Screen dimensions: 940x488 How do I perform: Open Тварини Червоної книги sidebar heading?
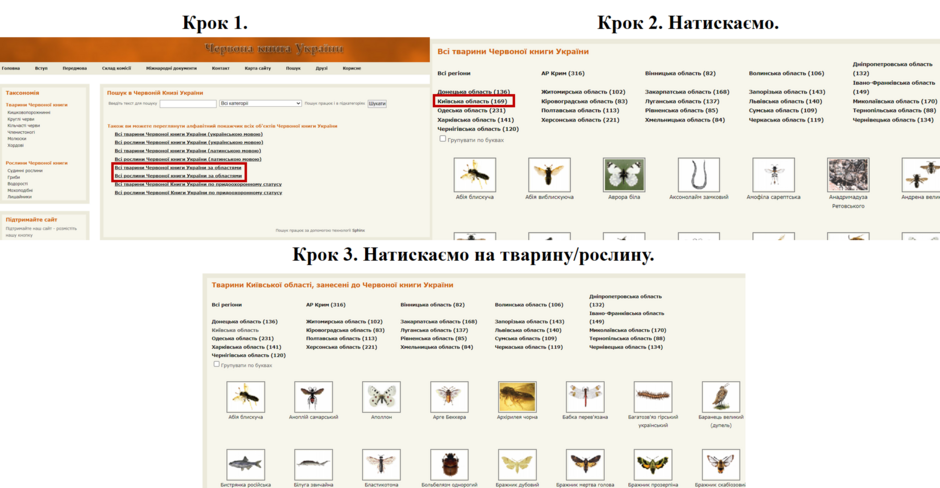37,105
